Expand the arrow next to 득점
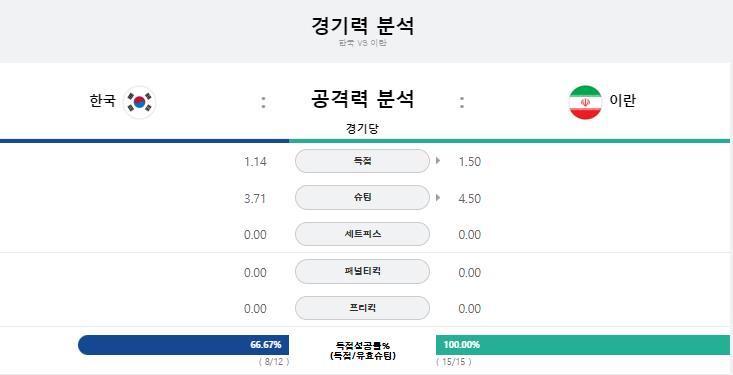Screen dimensions: 733x375 (438, 161)
